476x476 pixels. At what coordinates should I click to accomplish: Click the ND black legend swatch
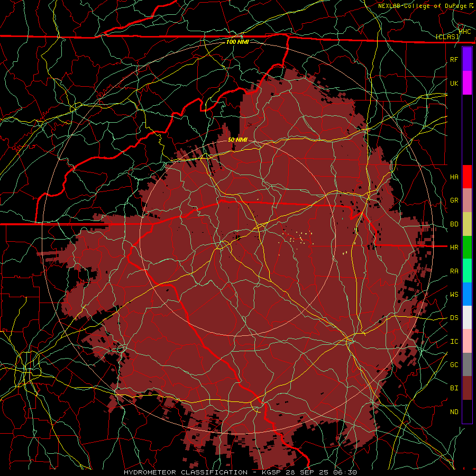point(467,411)
